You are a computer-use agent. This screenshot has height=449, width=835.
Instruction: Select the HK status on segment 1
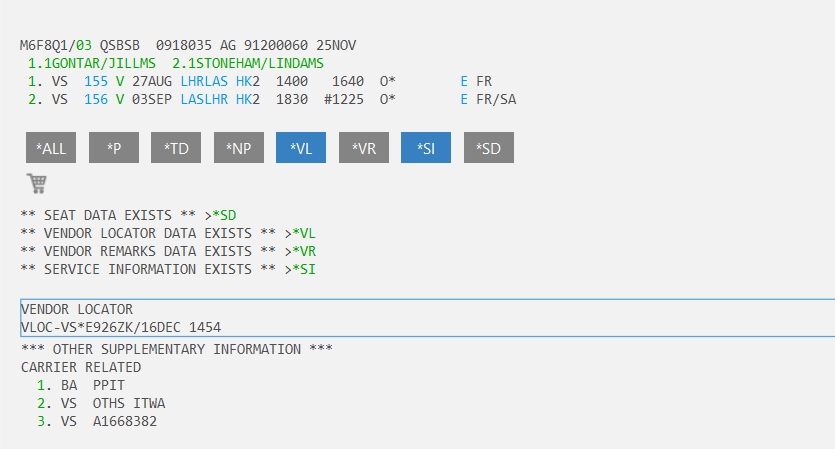pyautogui.click(x=244, y=81)
